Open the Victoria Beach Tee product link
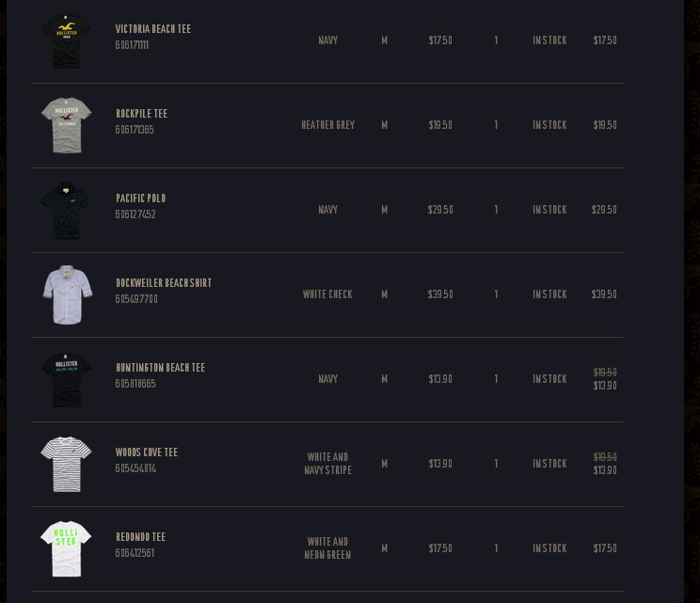This screenshot has height=603, width=700. coord(153,29)
